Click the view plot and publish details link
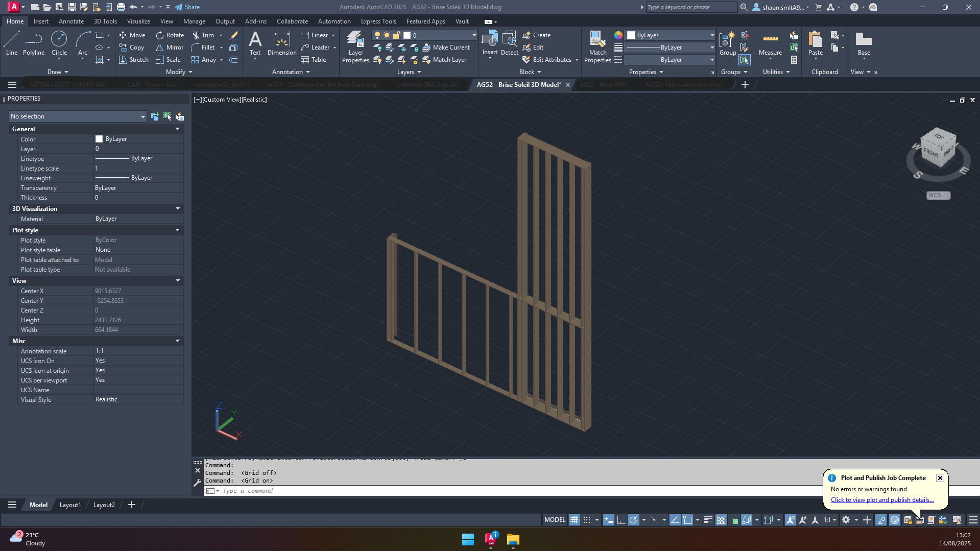 pos(882,500)
